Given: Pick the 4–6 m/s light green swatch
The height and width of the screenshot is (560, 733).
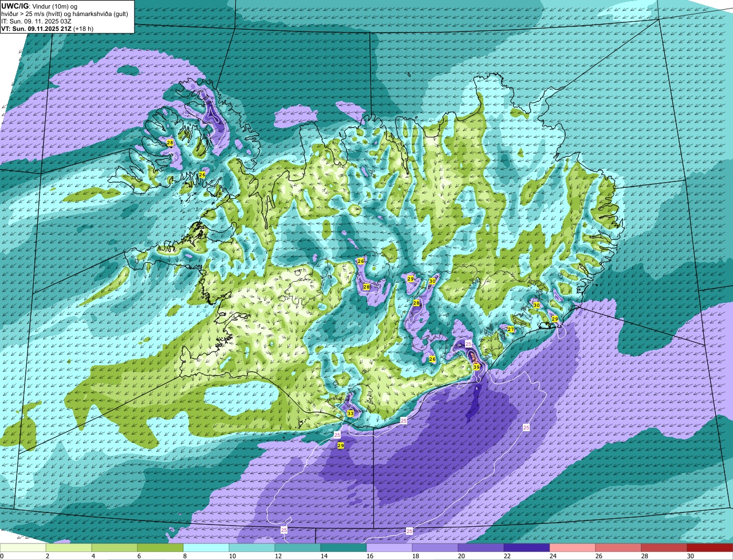Looking at the screenshot, I should pyautogui.click(x=115, y=548).
